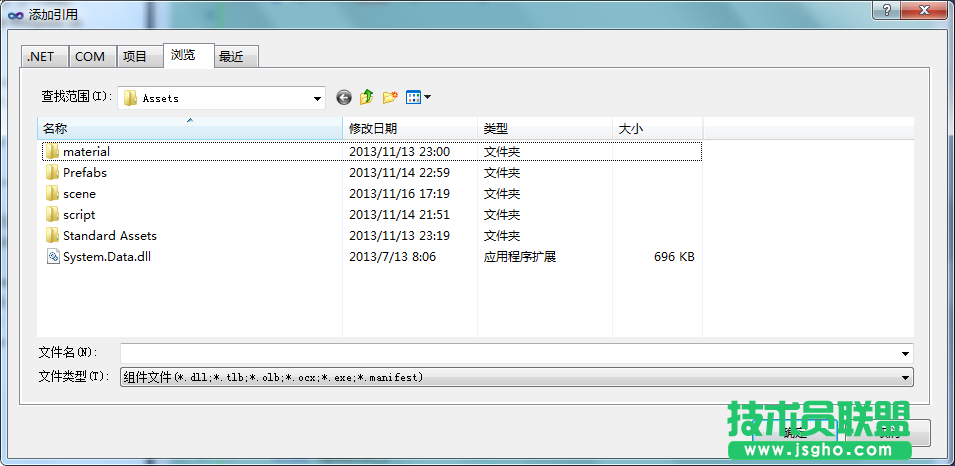Viewport: 955px width, 466px height.
Task: Click the Assets folder icon in location box
Action: [130, 98]
